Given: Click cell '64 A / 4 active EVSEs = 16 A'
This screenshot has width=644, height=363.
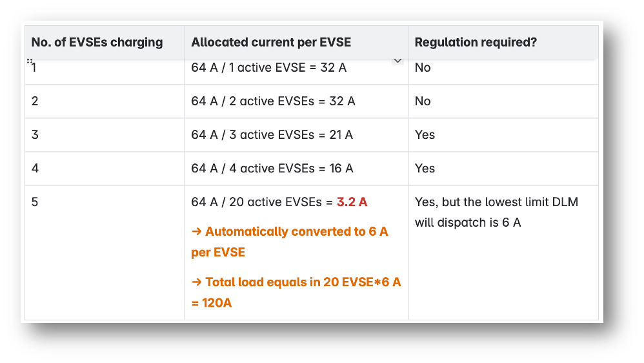Looking at the screenshot, I should pos(297,169).
